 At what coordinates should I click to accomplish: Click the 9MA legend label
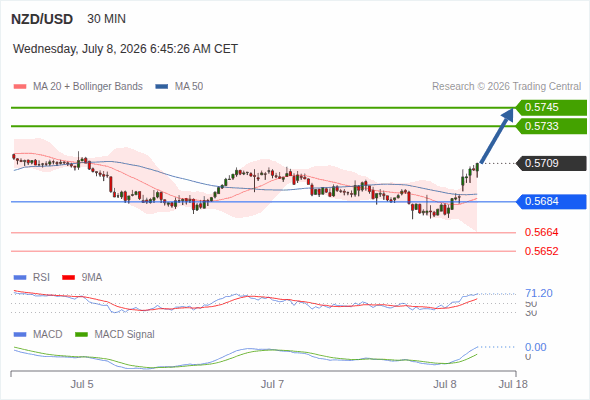click(x=92, y=278)
